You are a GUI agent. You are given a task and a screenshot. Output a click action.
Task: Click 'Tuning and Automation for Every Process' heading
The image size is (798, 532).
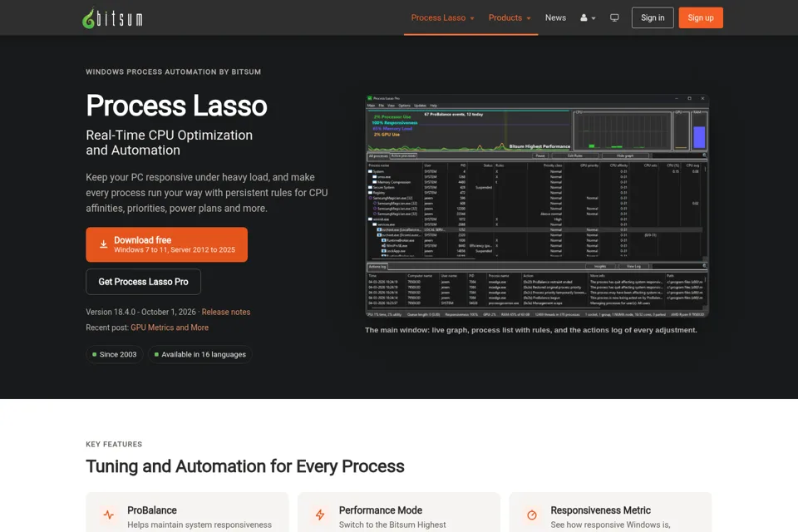(x=244, y=466)
